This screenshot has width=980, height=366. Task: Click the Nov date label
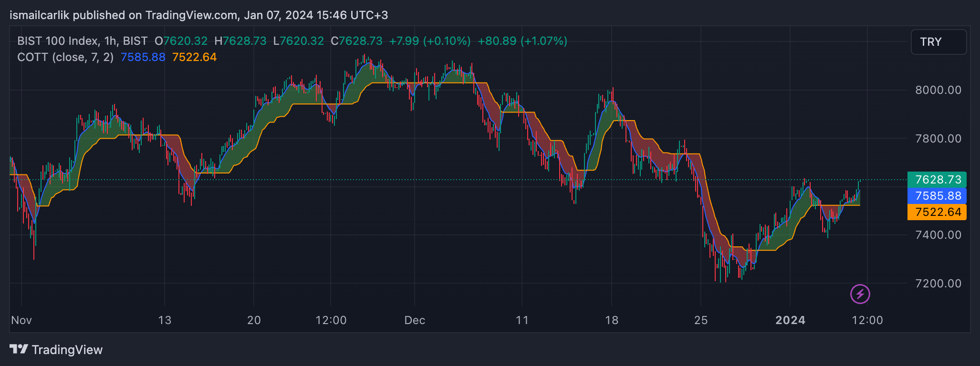tap(21, 320)
